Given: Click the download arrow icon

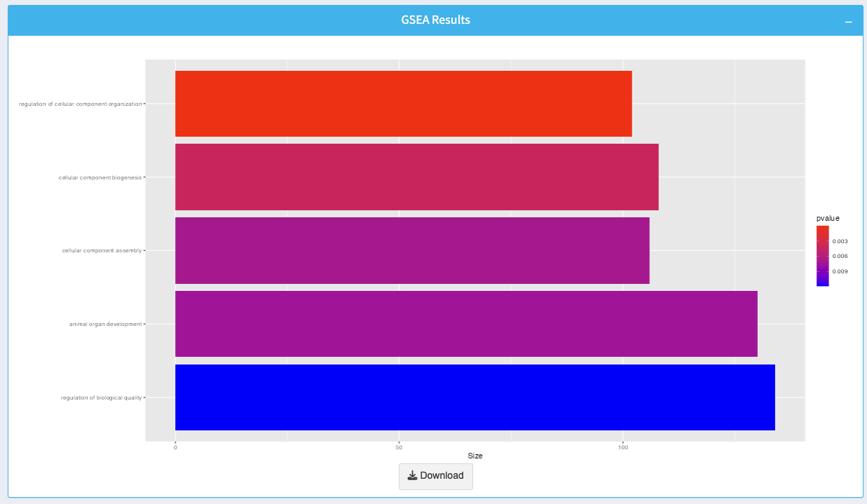Looking at the screenshot, I should pos(412,476).
